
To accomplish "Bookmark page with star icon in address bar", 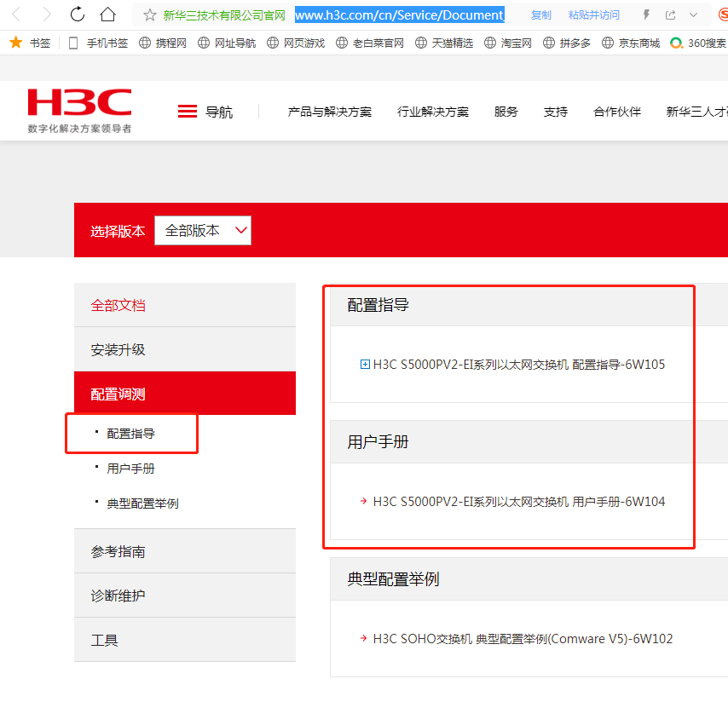I will [x=149, y=15].
